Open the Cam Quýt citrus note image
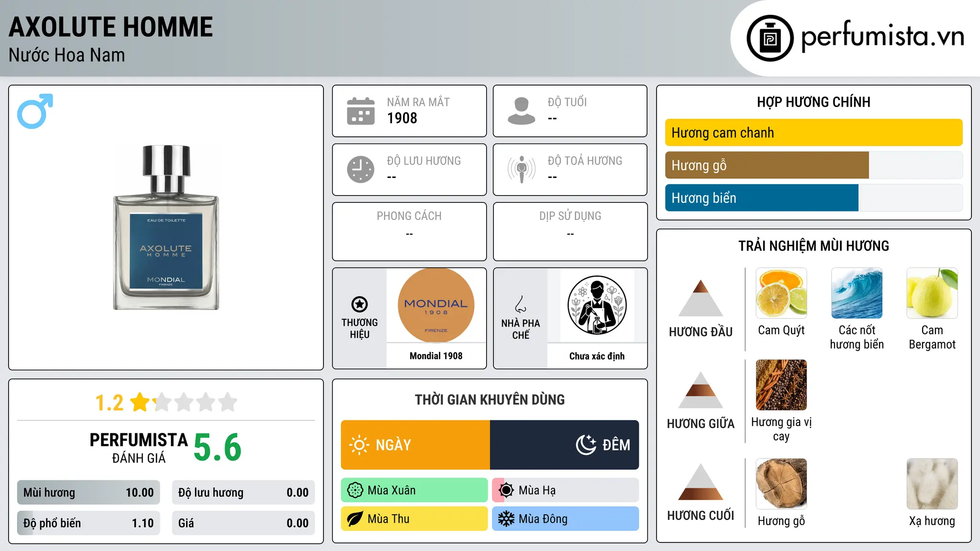980x551 pixels. (781, 293)
